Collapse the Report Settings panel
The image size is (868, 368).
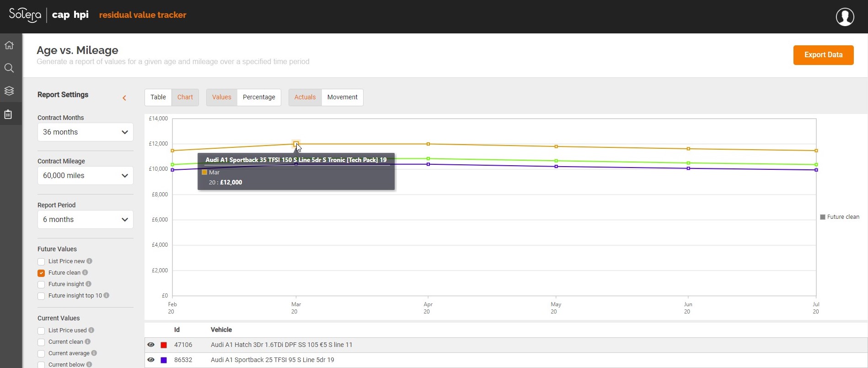(124, 98)
